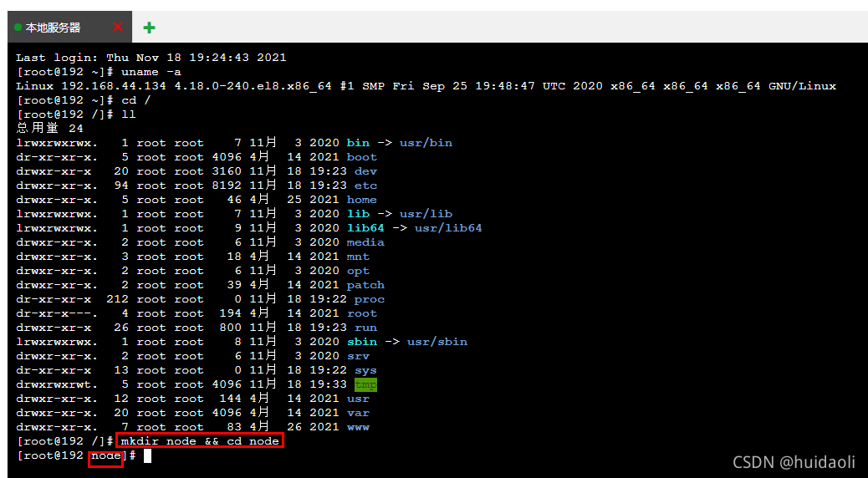868x478 pixels.
Task: Click the 'proc' directory name
Action: click(x=370, y=299)
